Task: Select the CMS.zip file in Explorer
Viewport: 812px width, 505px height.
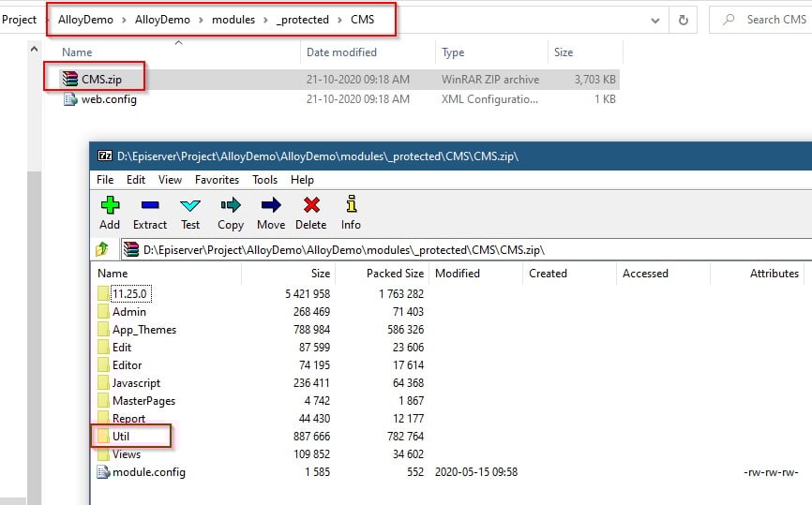Action: [x=100, y=80]
